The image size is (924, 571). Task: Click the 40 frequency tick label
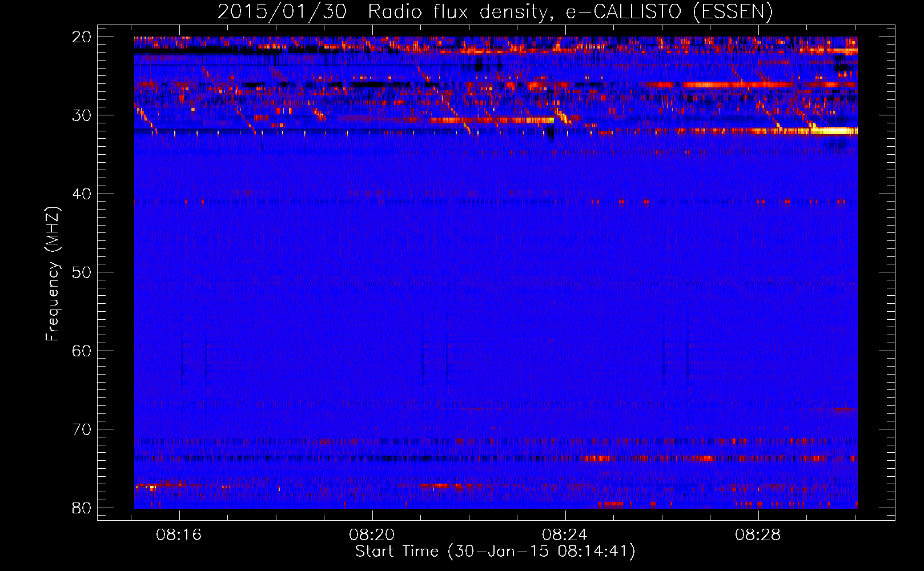point(82,194)
